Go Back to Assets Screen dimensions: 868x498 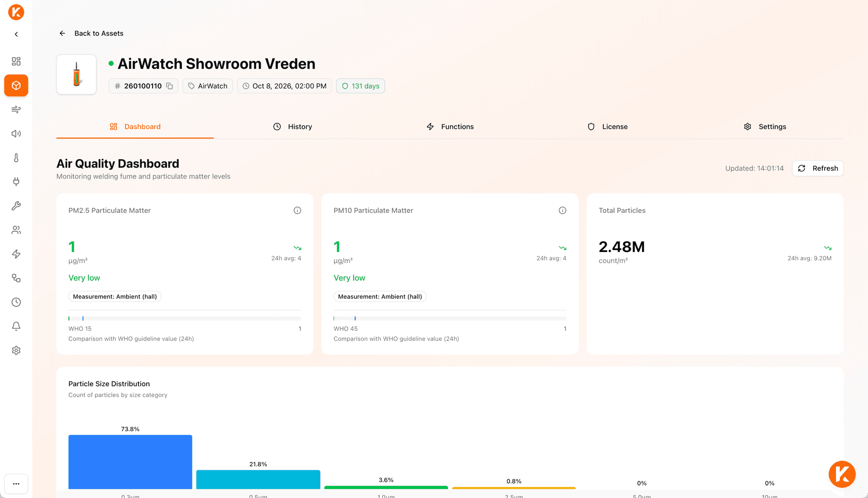point(91,33)
